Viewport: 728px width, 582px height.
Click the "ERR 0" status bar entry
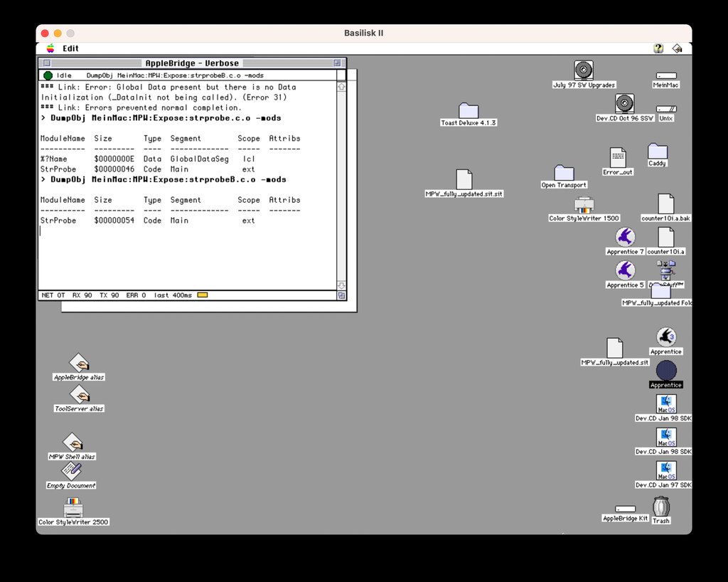point(136,295)
